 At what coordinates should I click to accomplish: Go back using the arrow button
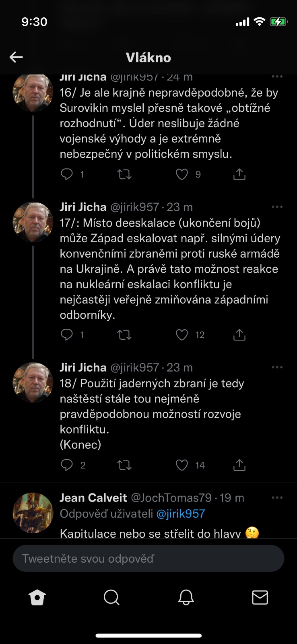click(x=16, y=57)
